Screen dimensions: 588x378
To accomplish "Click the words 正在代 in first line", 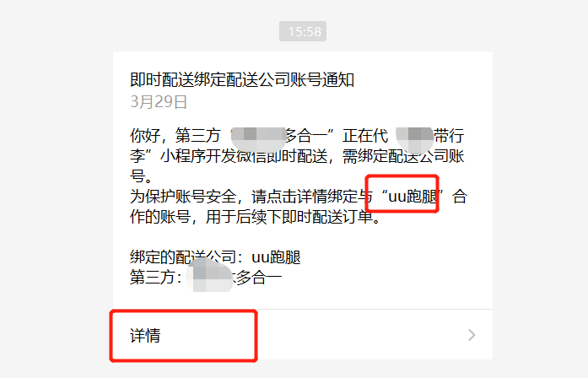I will click(x=365, y=135).
